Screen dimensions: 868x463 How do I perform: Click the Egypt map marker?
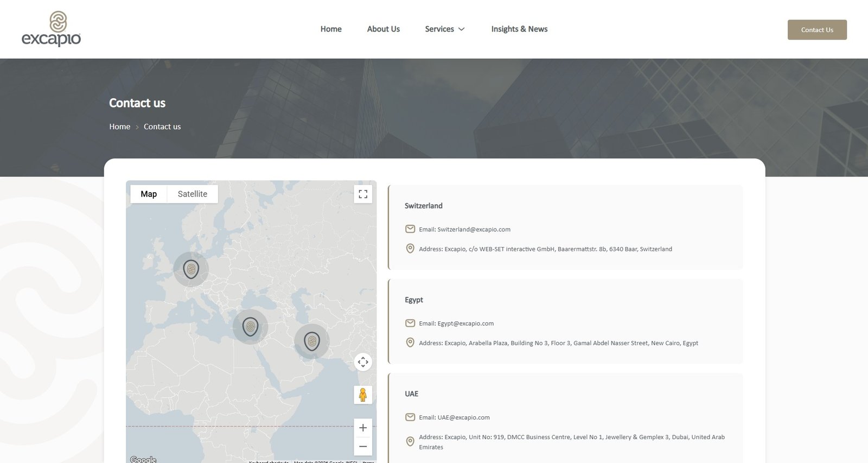pos(250,326)
